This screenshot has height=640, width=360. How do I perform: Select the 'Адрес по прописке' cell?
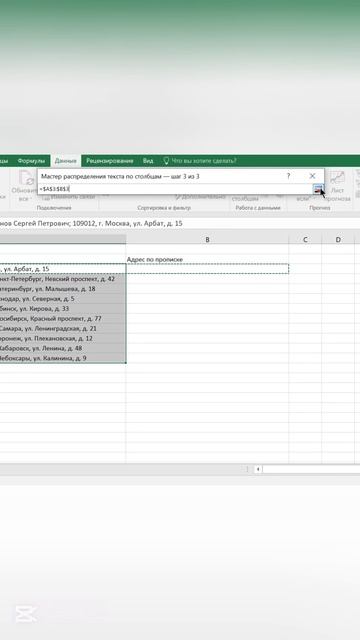point(207,259)
